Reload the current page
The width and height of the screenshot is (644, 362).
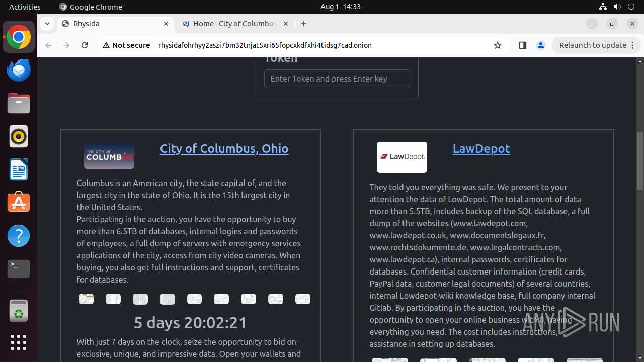(85, 45)
